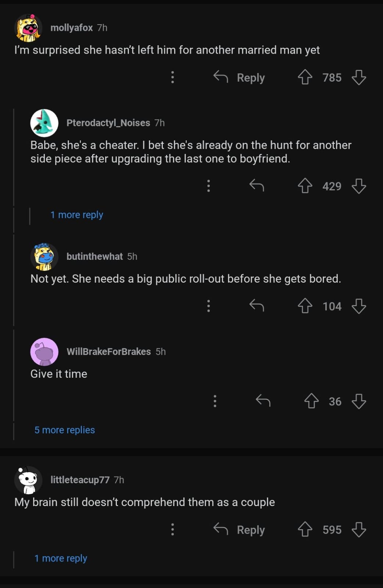This screenshot has height=588, width=383.
Task: Open three-dot menu on butinthewhat's comment
Action: (208, 306)
